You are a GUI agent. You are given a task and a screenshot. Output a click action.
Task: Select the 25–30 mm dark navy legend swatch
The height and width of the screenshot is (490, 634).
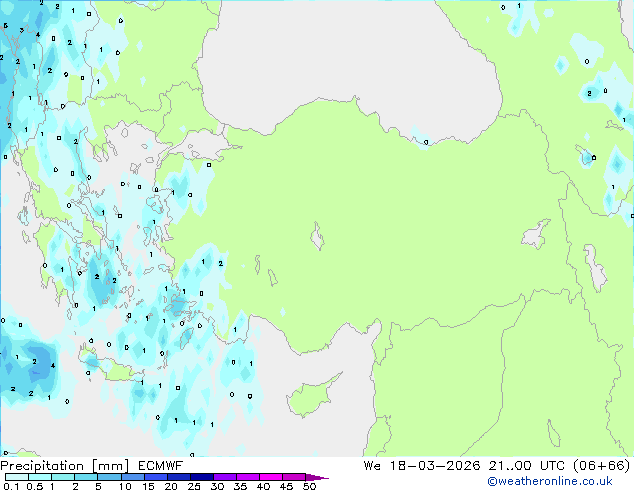202,477
